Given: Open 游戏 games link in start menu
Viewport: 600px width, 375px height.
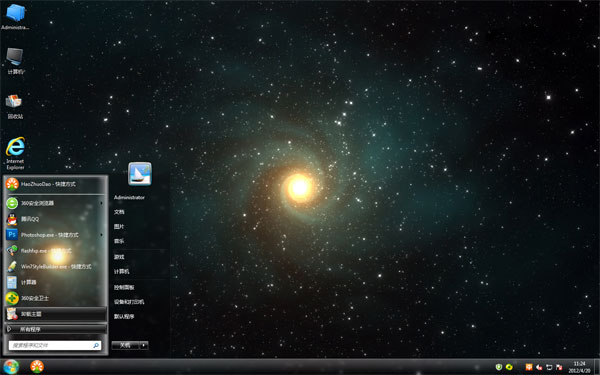Looking at the screenshot, I should (x=119, y=257).
